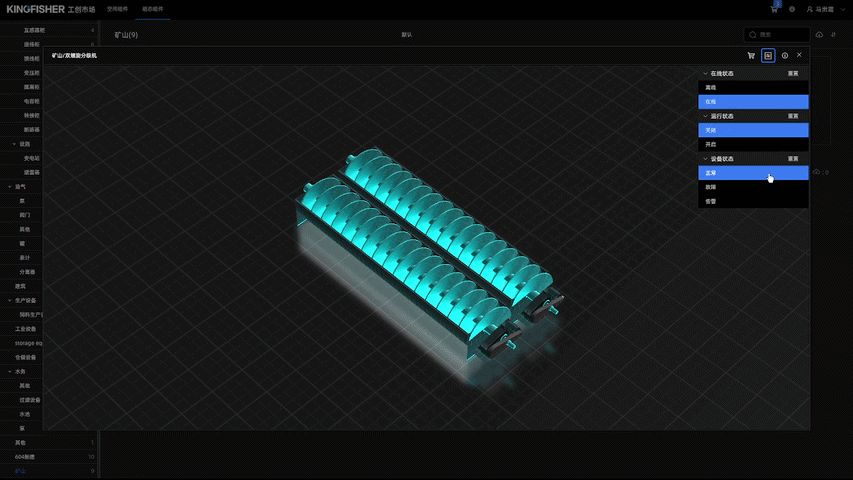Collapse the 在线状态 section chevron
This screenshot has width=853, height=480.
point(706,73)
